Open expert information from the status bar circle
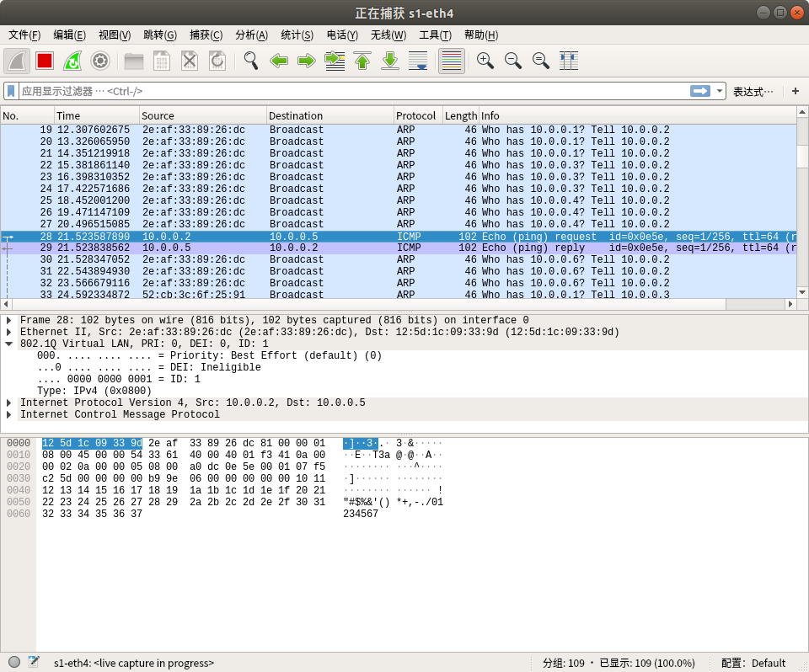The image size is (809, 672). tap(14, 663)
